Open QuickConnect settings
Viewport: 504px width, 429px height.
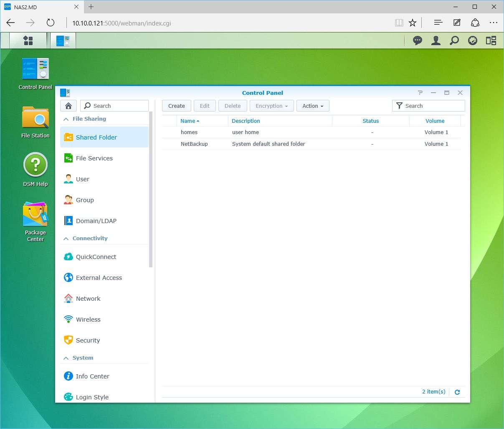pos(104,256)
